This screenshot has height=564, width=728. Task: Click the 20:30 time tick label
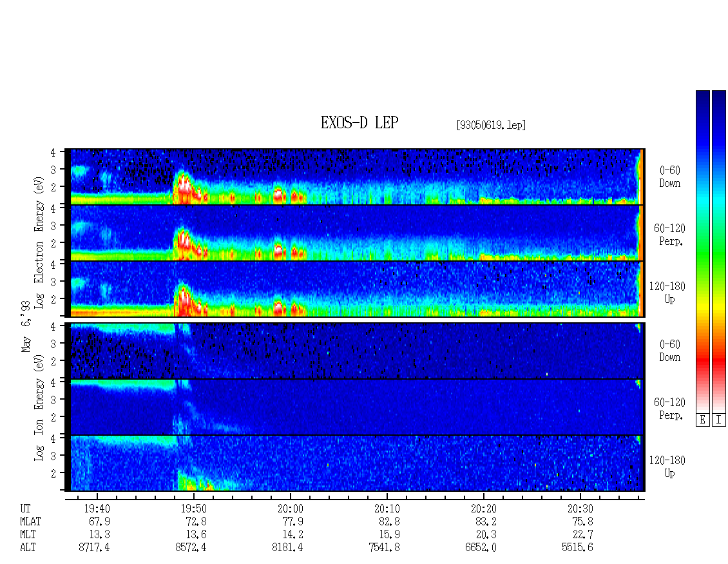click(580, 509)
